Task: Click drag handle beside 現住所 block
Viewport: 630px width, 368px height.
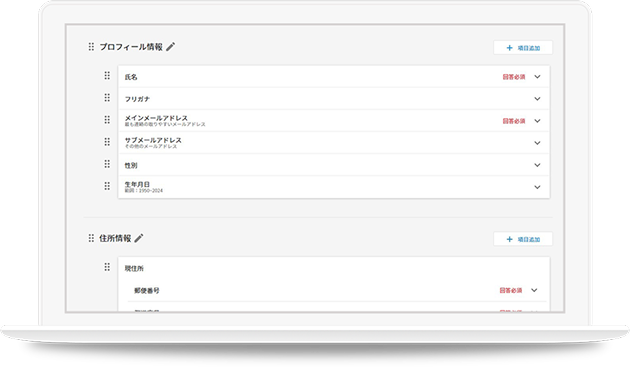Action: [107, 268]
